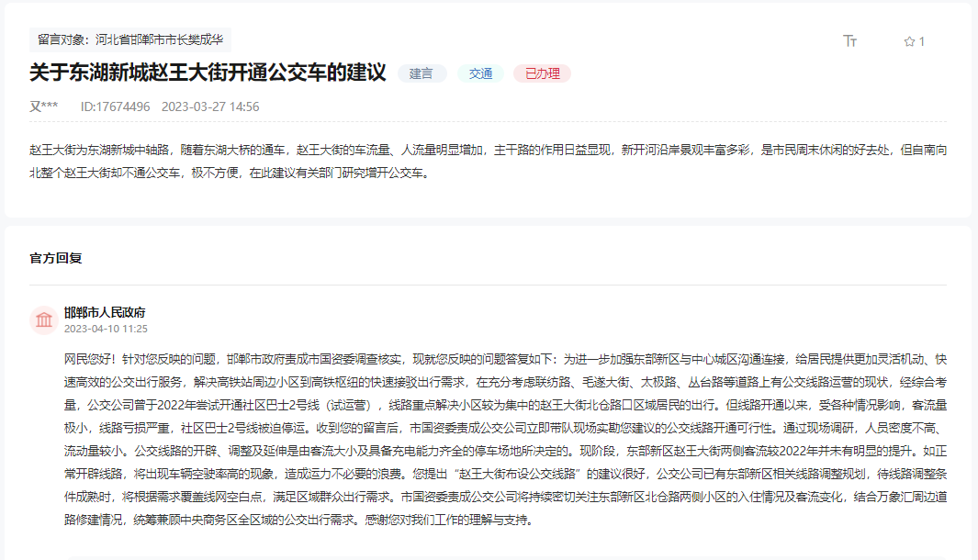
Task: Click the 已办理 status tag
Action: [x=542, y=73]
